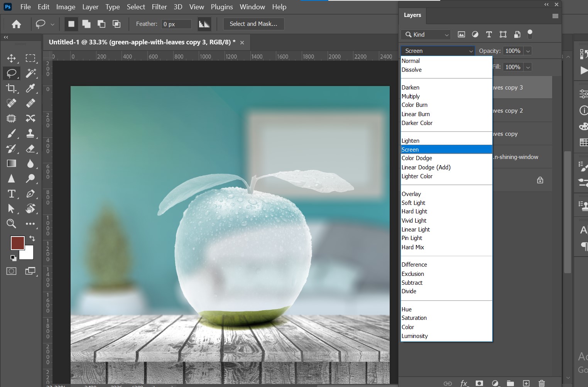Click the trash icon to delete layer

[542, 383]
